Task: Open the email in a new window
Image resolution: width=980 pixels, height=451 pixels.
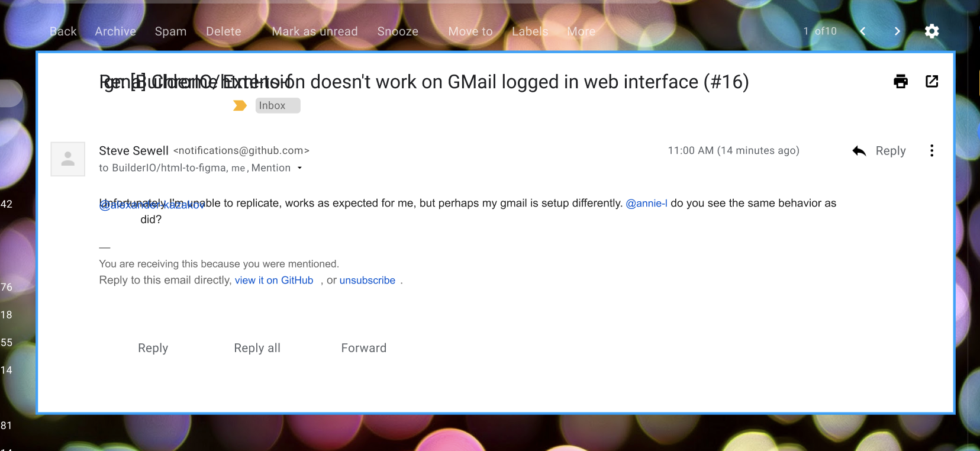Action: [x=932, y=81]
